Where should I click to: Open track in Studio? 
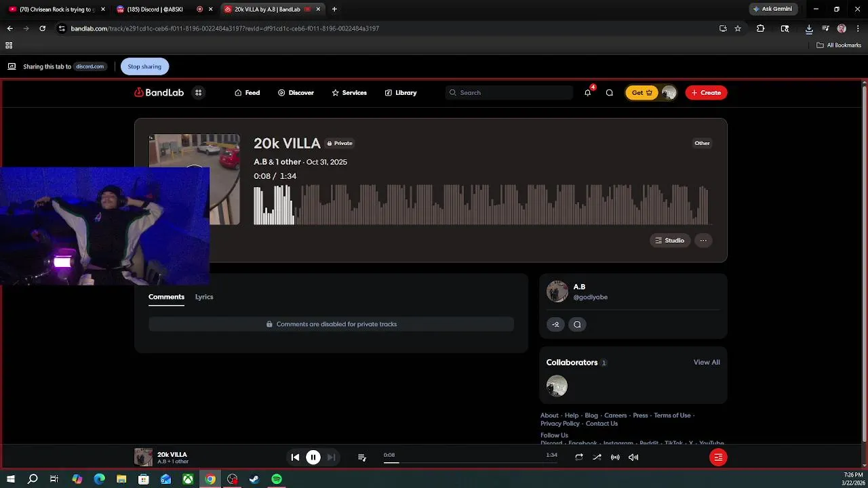[670, 241]
